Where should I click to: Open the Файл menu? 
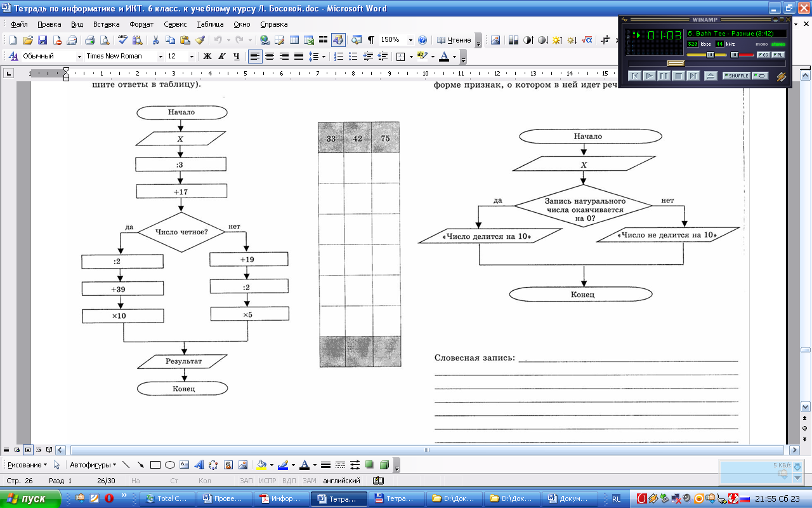[20, 24]
